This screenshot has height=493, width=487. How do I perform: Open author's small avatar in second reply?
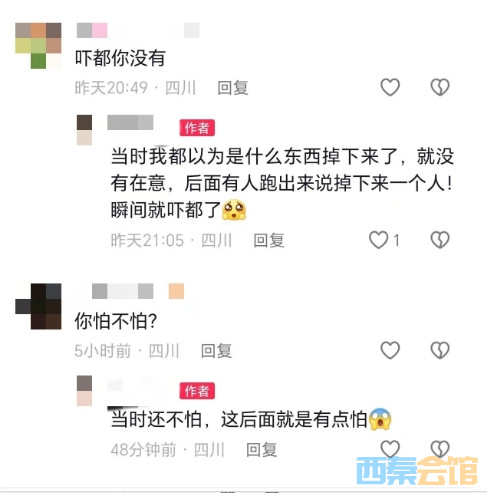[x=84, y=391]
